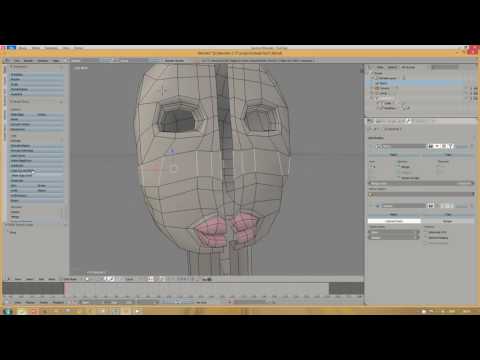Toggle the Subdivide UVs checkbox
The width and height of the screenshot is (480, 360).
pos(426,232)
